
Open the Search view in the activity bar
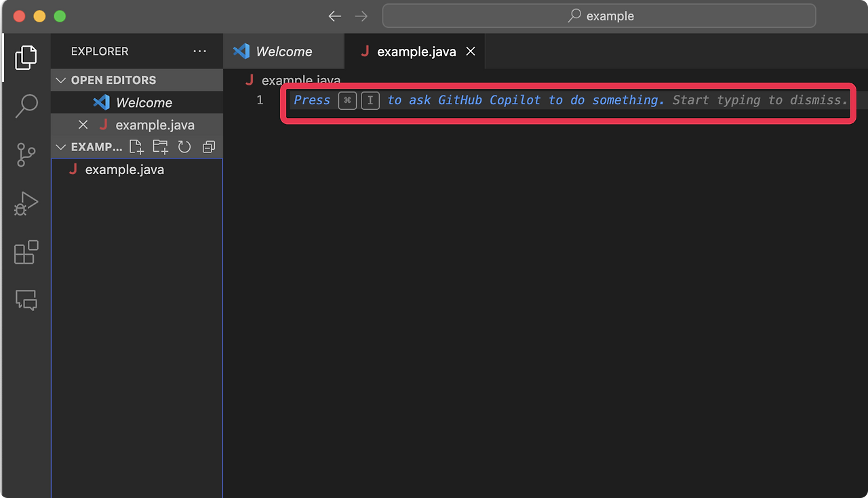26,106
